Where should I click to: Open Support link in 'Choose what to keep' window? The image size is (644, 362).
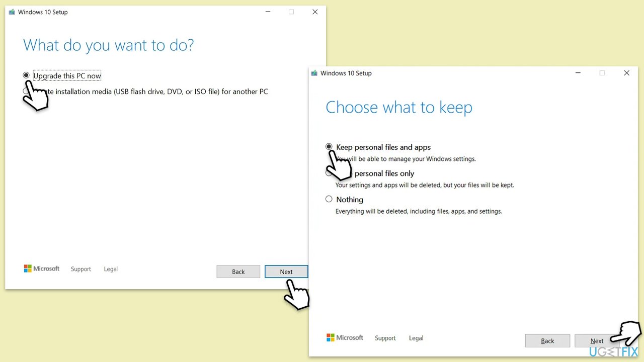click(385, 338)
